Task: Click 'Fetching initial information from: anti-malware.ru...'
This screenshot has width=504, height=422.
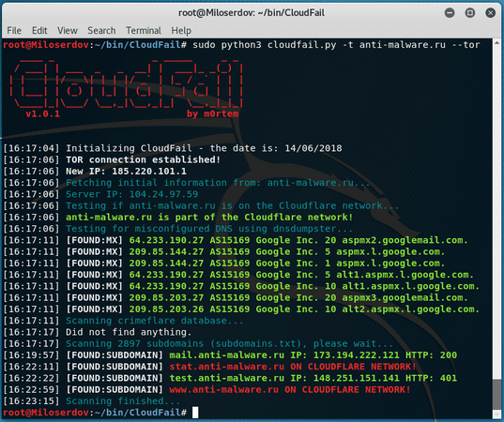Action: tap(218, 183)
